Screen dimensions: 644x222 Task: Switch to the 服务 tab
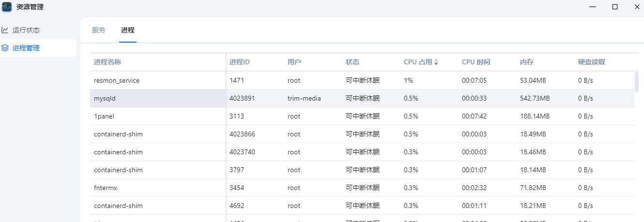coord(98,30)
